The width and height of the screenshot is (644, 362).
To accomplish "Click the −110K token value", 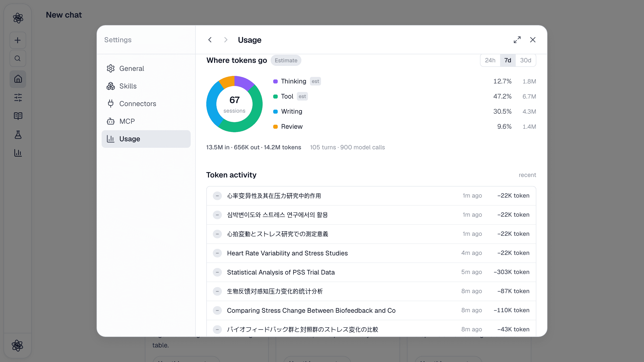I will (511, 310).
